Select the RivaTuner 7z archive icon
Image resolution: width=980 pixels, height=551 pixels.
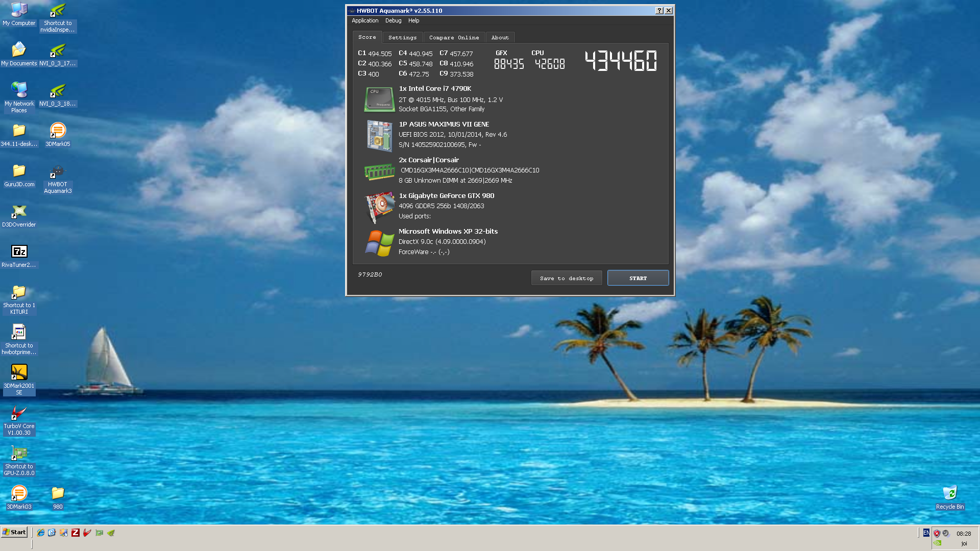[19, 256]
